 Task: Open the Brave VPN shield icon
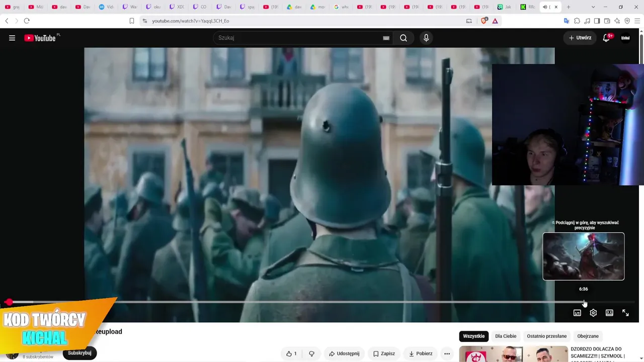(x=627, y=21)
